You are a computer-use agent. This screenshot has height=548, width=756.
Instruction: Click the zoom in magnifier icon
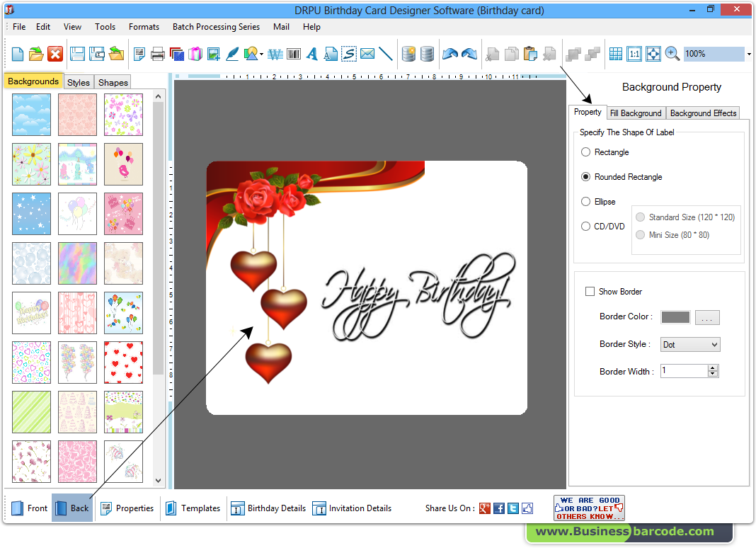(672, 54)
